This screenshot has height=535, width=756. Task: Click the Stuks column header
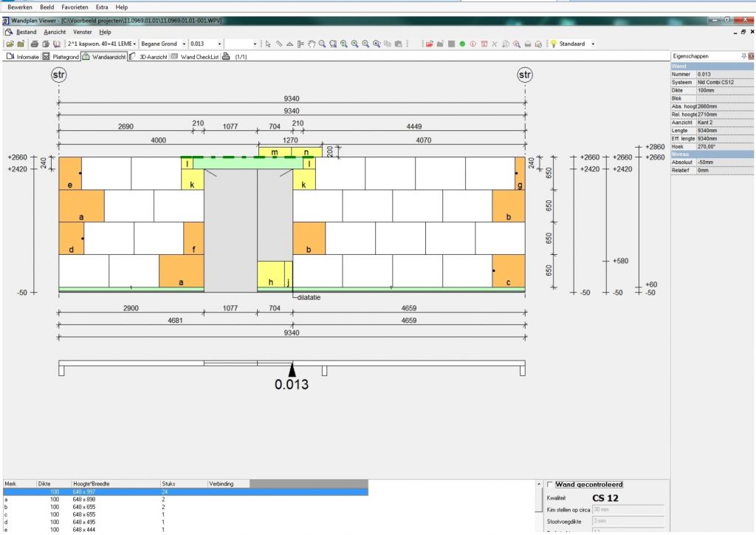click(184, 483)
